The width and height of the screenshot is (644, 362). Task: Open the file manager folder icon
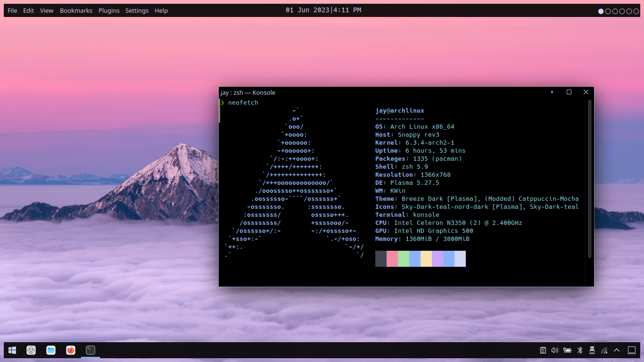(51, 350)
